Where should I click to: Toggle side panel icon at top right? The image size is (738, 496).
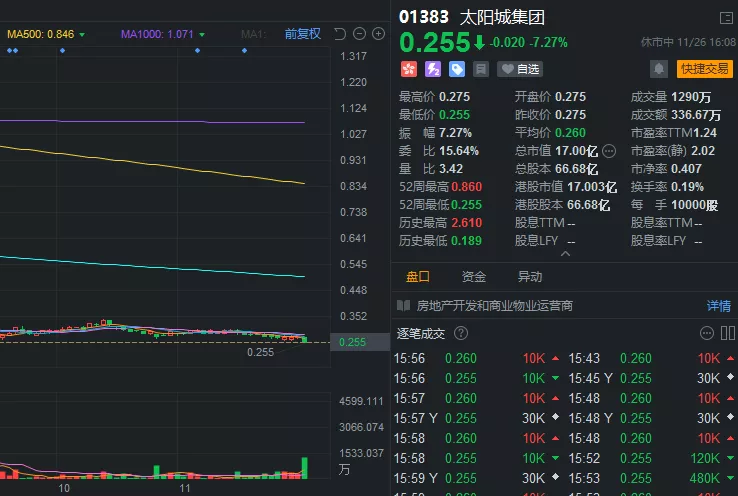[726, 17]
